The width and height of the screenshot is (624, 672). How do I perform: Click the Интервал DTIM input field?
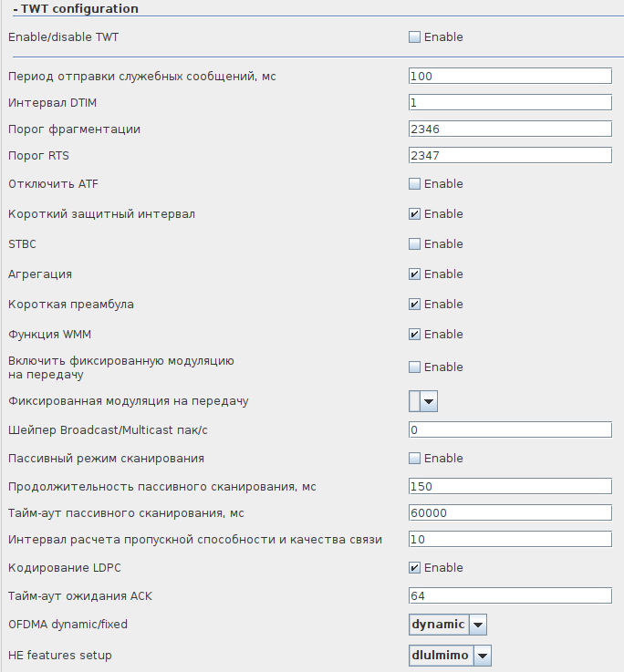click(x=510, y=102)
